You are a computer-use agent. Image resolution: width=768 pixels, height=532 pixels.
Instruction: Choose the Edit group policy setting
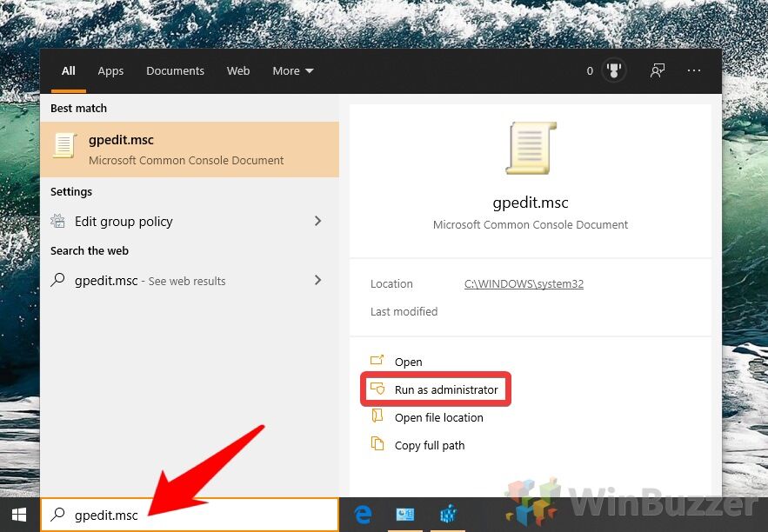click(x=190, y=221)
